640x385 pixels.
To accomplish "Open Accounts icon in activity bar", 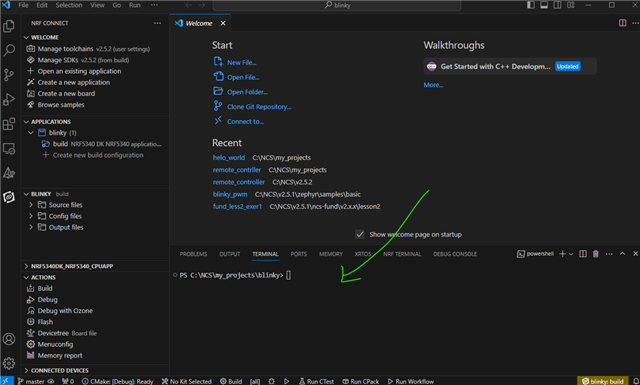I will (9, 339).
